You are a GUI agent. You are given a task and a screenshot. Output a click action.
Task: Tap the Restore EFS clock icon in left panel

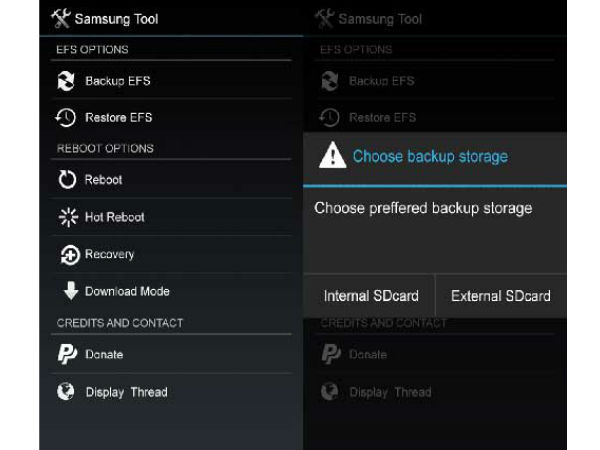coord(67,118)
